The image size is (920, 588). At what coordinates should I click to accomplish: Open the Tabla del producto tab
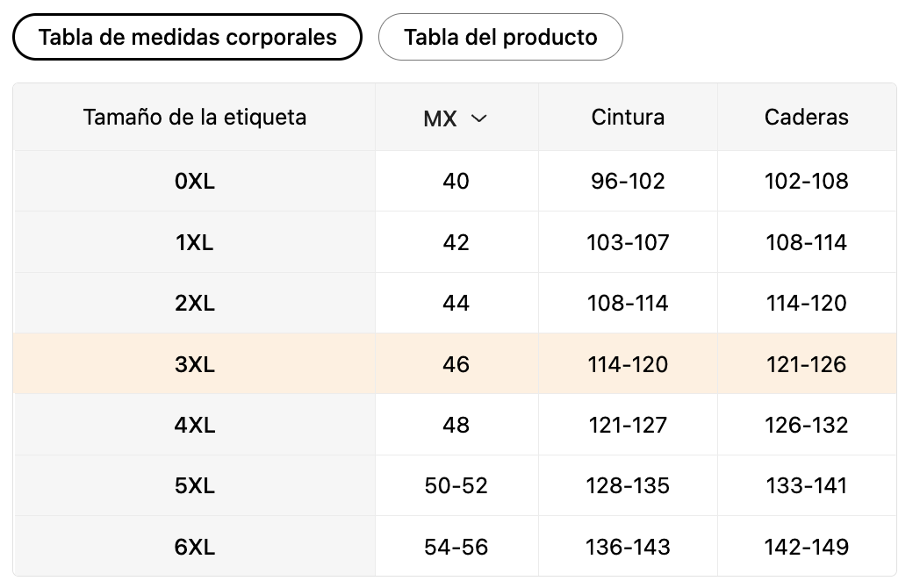click(500, 37)
